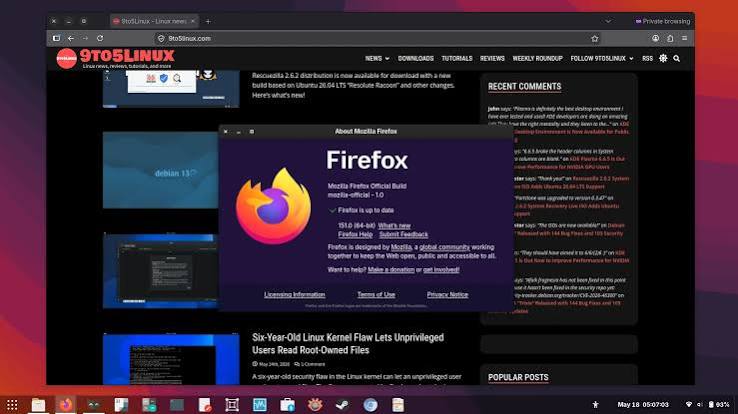Click the Firefox logo in About dialog
This screenshot has height=414, width=738.
point(273,206)
